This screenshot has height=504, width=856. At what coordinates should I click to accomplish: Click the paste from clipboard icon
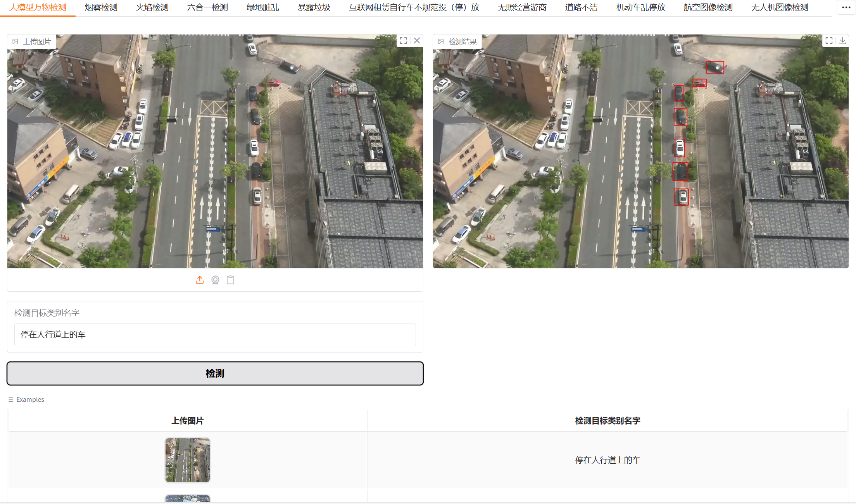(231, 280)
